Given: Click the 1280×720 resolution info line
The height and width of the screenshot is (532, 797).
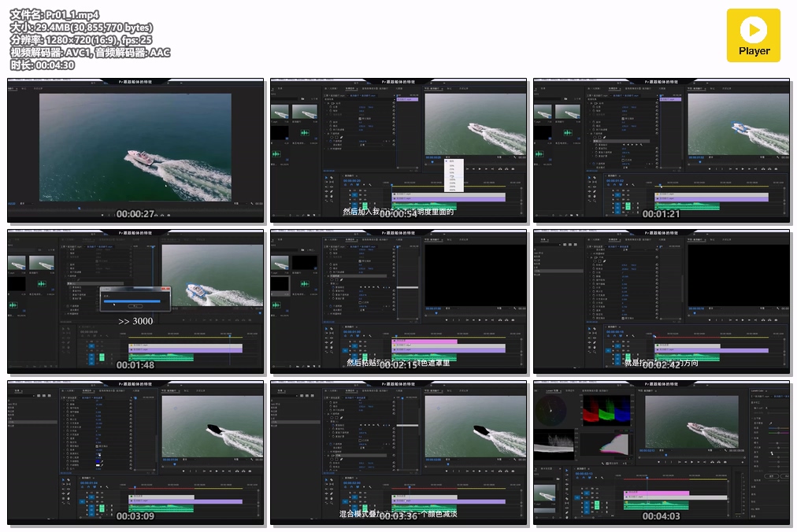Looking at the screenshot, I should point(81,40).
